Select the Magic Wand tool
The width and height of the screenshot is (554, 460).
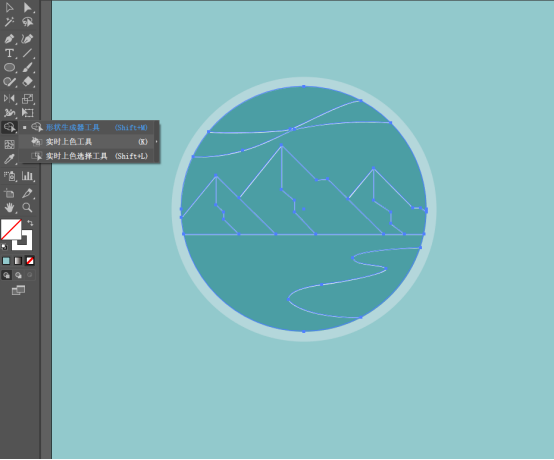9,22
